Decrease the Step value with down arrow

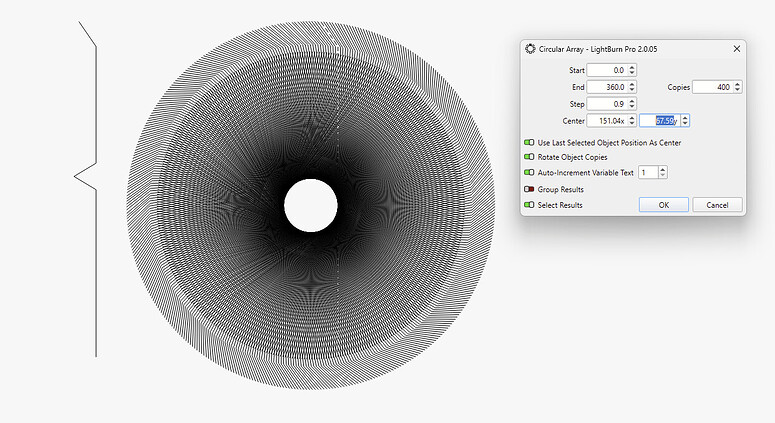pos(632,107)
